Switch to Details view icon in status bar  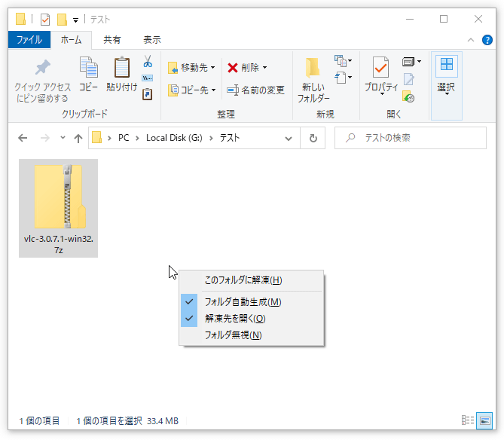468,420
